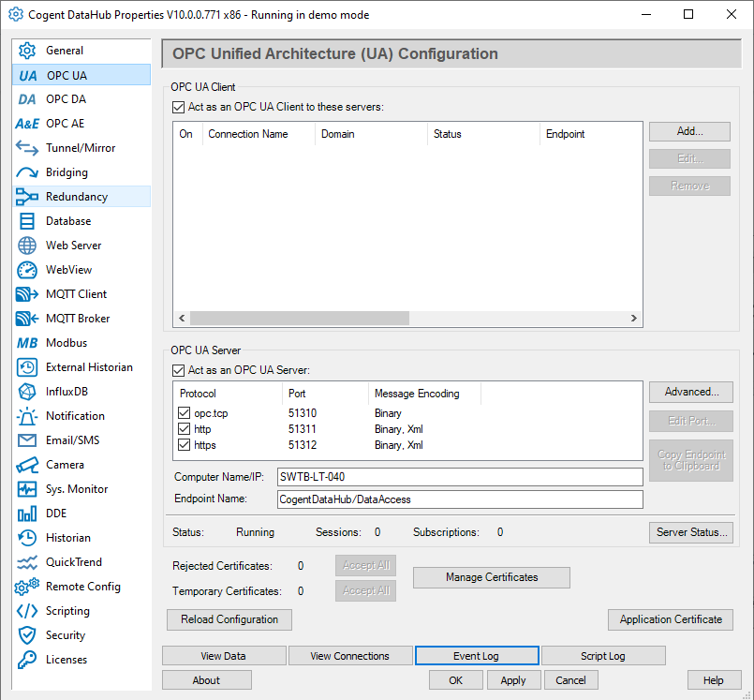The width and height of the screenshot is (754, 700).
Task: Select the External Historian icon
Action: (x=27, y=367)
